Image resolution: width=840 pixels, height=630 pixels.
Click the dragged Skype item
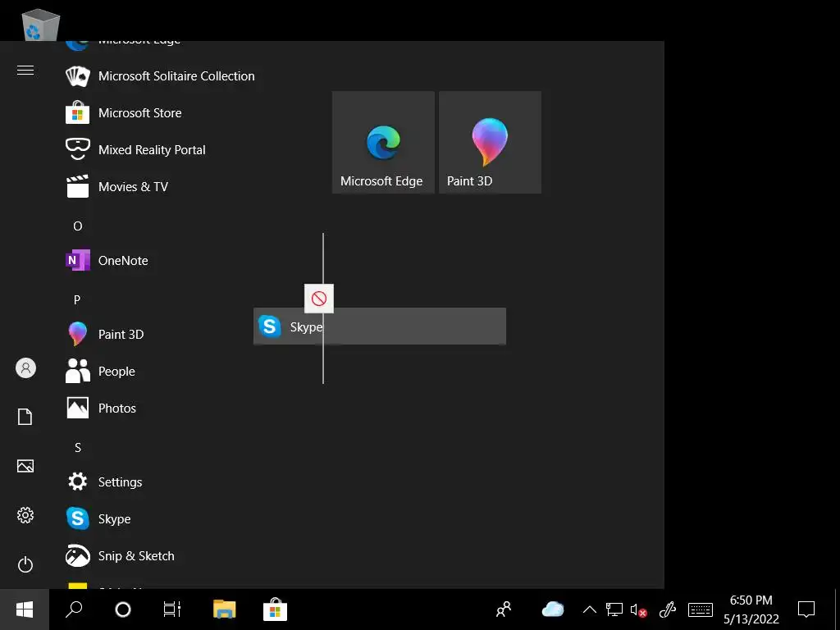pyautogui.click(x=380, y=326)
